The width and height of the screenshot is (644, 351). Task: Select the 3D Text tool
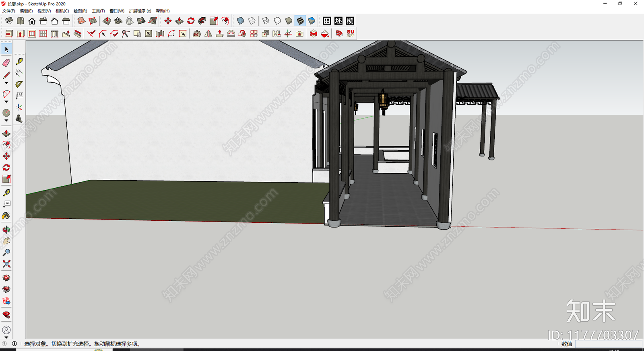click(19, 119)
